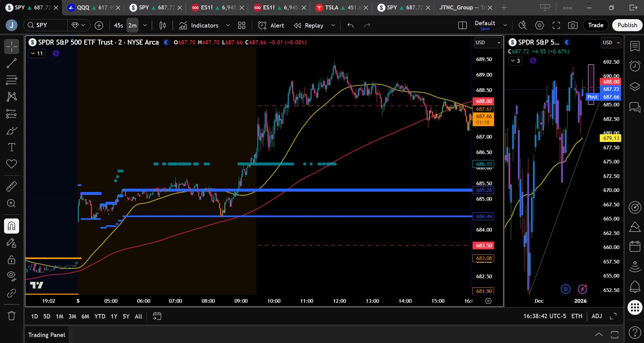Hide all drawings with the eye icon
This screenshot has height=343, width=644.
[11, 276]
